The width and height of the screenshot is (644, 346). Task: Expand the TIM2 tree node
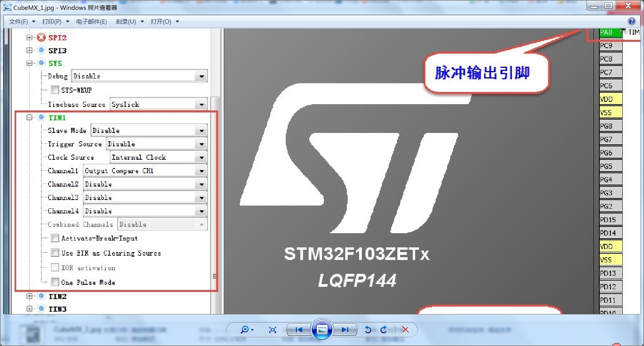29,296
